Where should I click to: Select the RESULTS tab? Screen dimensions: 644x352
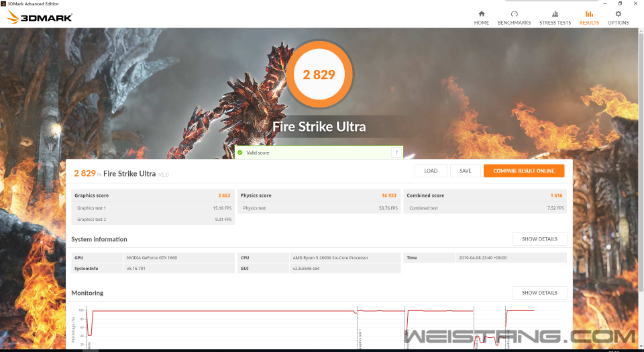(x=589, y=18)
